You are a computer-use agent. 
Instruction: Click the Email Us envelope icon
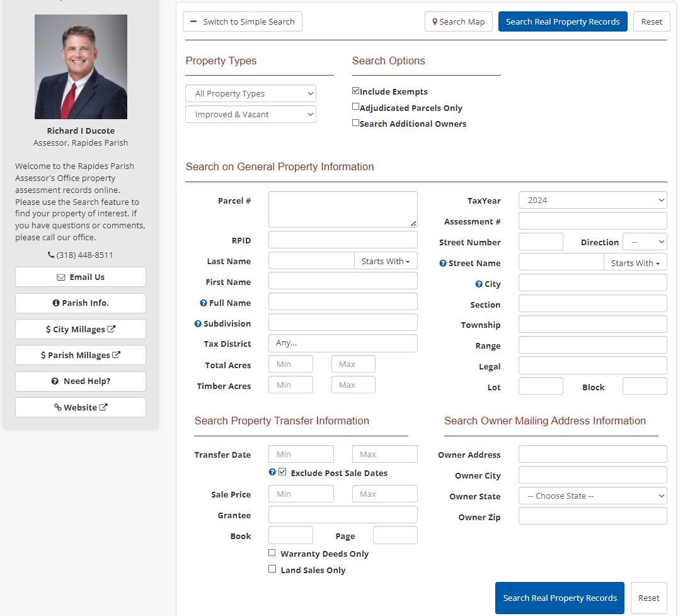[60, 276]
